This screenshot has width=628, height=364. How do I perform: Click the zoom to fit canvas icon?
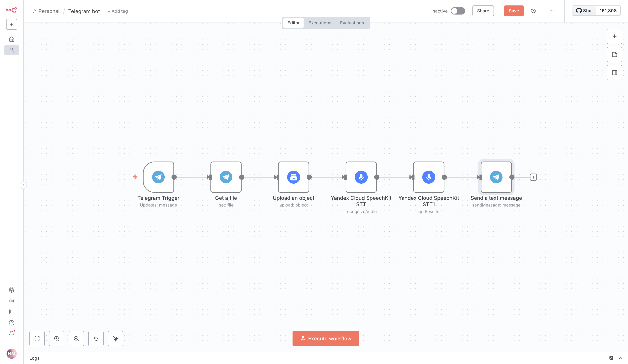click(37, 338)
